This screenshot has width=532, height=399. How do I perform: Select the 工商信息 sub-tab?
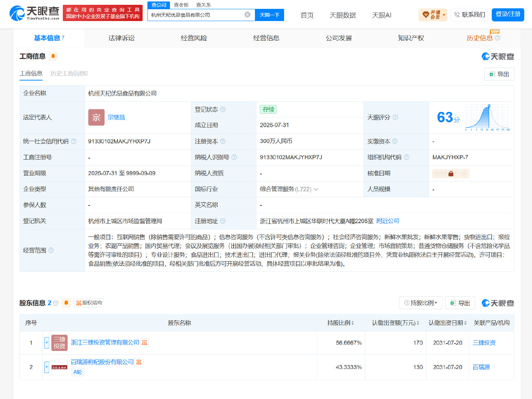[x=31, y=73]
